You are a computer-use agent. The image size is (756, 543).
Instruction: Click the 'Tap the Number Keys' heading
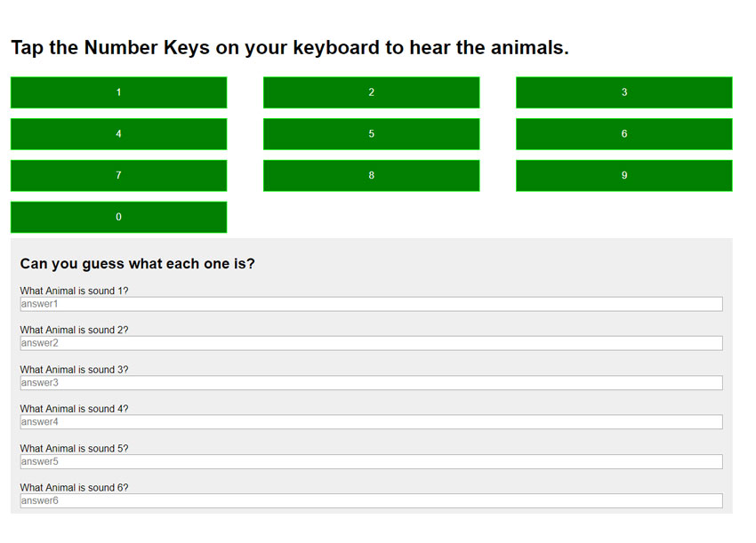coord(290,48)
